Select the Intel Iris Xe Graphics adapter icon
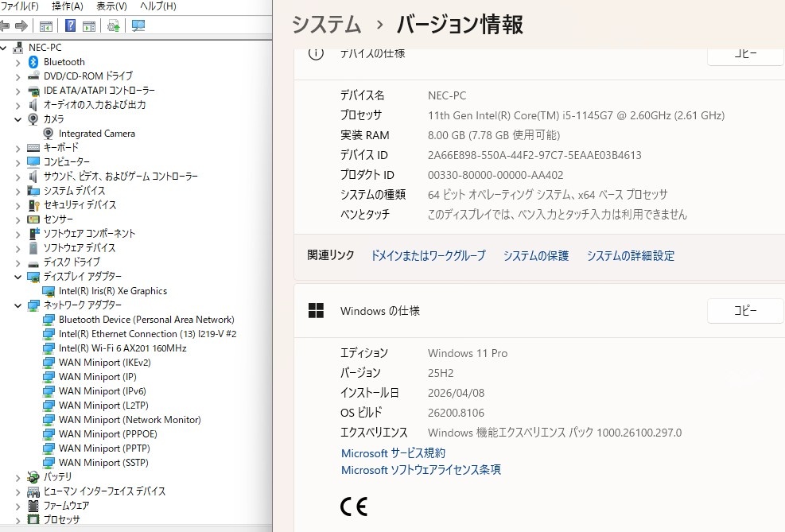 [x=49, y=291]
